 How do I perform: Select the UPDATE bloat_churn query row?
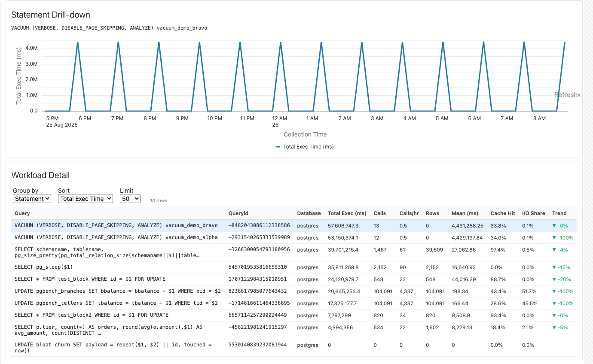pyautogui.click(x=294, y=348)
